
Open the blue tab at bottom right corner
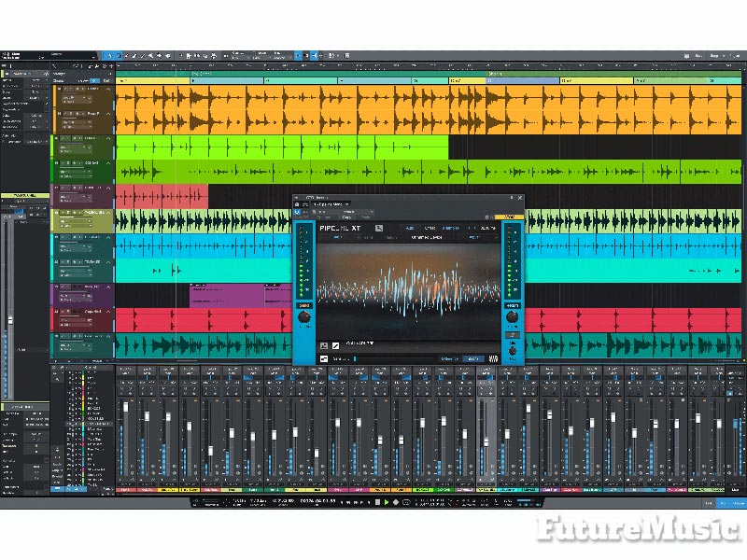pos(739,503)
